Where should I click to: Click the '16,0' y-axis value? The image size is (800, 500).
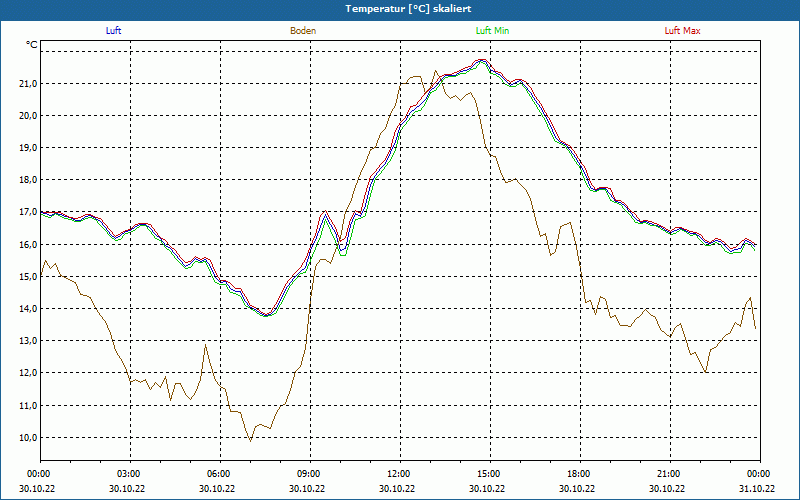tap(29, 245)
